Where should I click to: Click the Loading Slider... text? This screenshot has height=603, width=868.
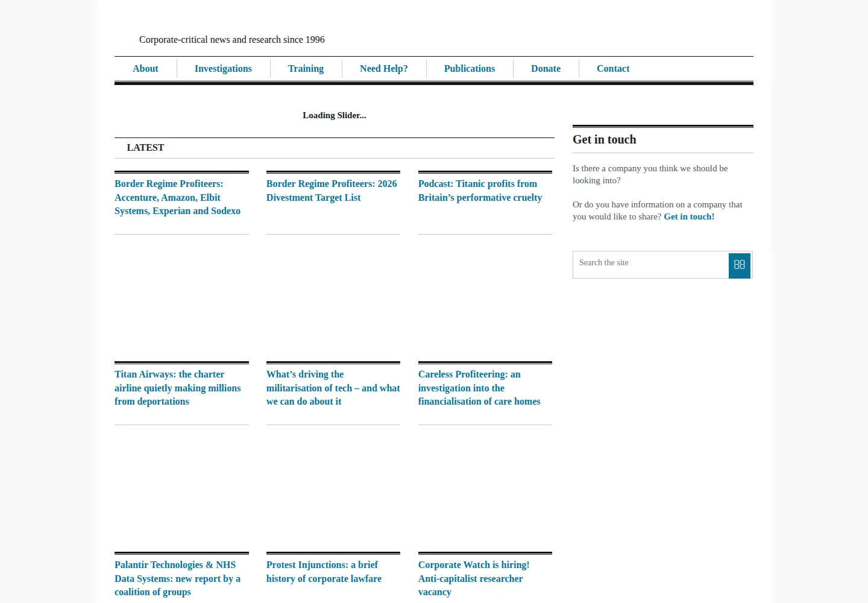click(335, 115)
